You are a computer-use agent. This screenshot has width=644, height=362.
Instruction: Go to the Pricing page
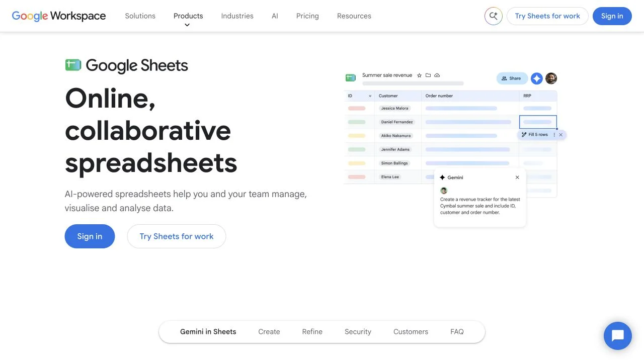(307, 16)
